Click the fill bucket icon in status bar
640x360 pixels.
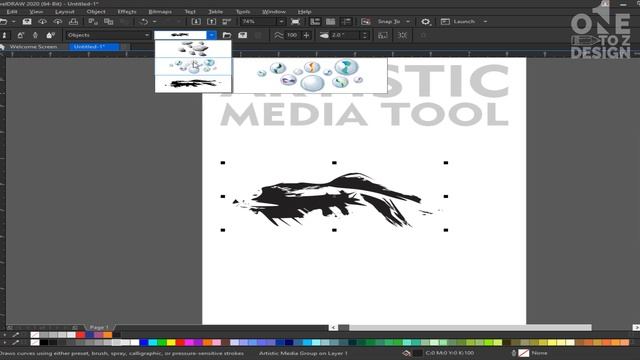click(x=407, y=353)
